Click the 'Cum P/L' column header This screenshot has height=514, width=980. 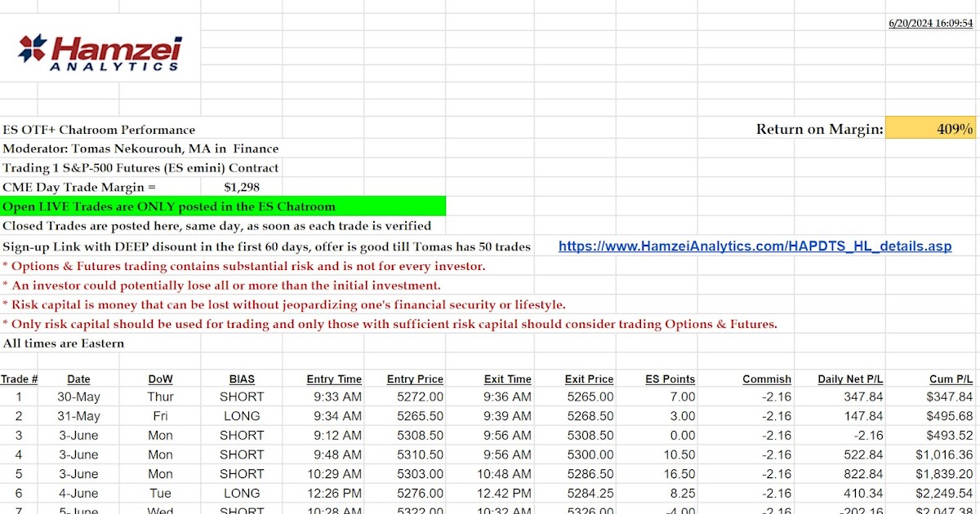point(951,379)
